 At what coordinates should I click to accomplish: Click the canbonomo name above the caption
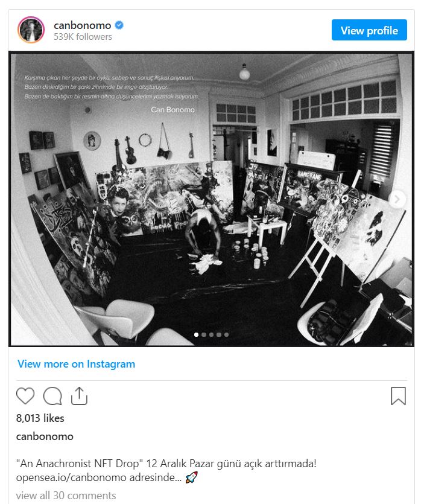click(45, 436)
